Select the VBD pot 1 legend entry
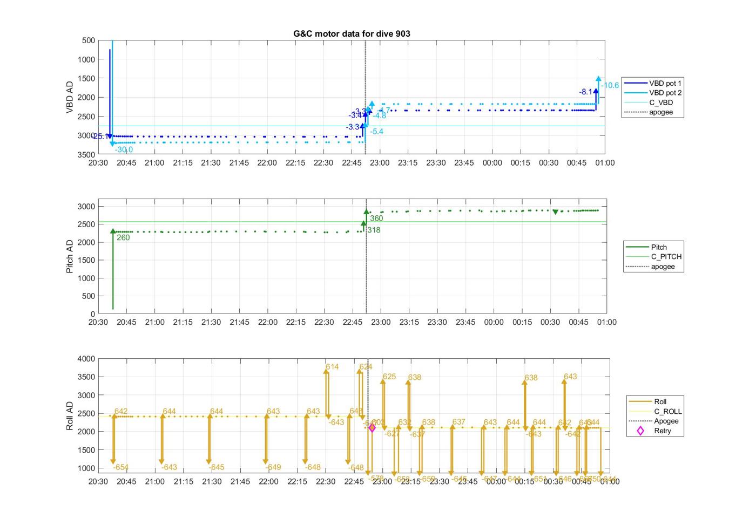The height and width of the screenshot is (532, 756). point(653,83)
